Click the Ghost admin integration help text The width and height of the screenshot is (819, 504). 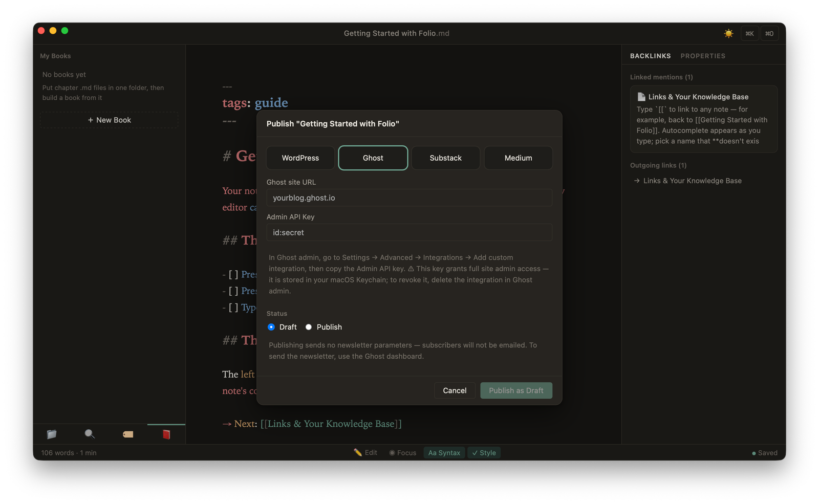[408, 274]
